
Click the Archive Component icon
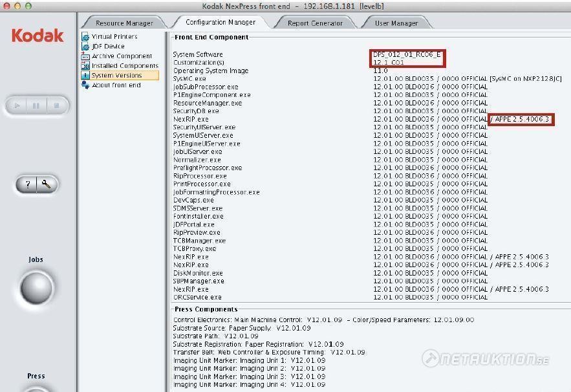(85, 56)
